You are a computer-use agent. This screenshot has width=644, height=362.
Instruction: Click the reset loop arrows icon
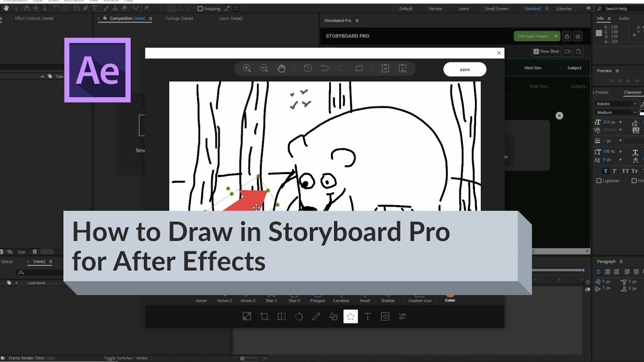click(x=359, y=68)
